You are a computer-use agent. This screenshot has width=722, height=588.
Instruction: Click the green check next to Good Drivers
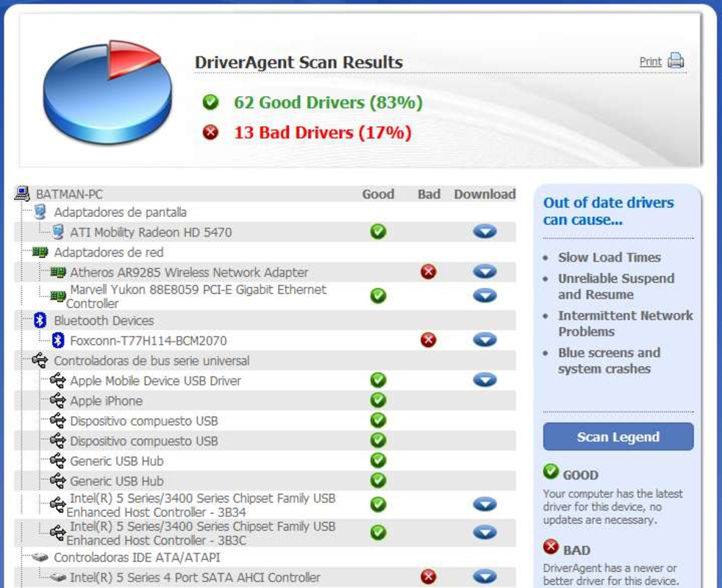click(x=210, y=101)
